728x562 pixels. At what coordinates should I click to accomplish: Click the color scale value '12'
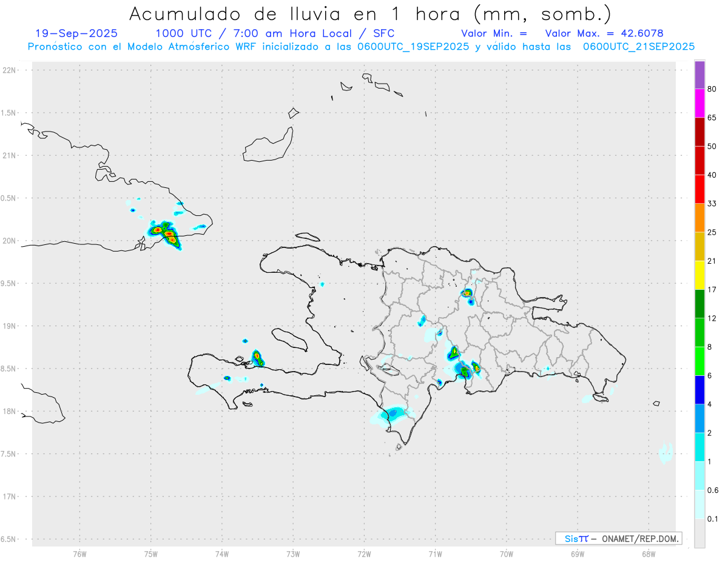click(x=712, y=318)
